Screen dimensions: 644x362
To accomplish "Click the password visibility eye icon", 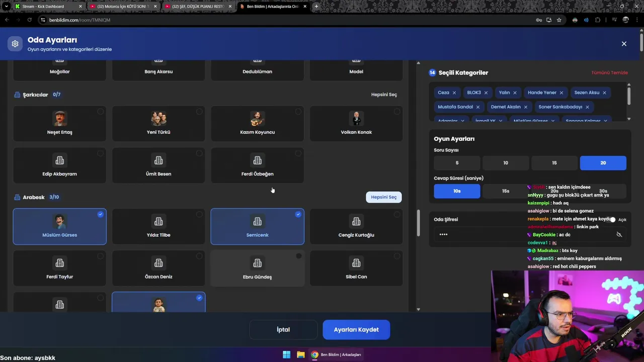I will point(619,234).
